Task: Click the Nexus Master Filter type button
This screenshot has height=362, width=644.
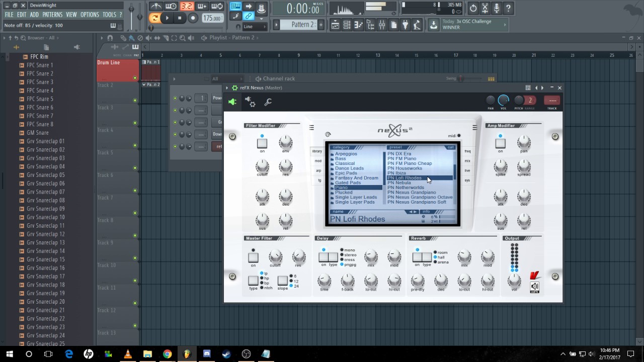Action: coord(253,281)
